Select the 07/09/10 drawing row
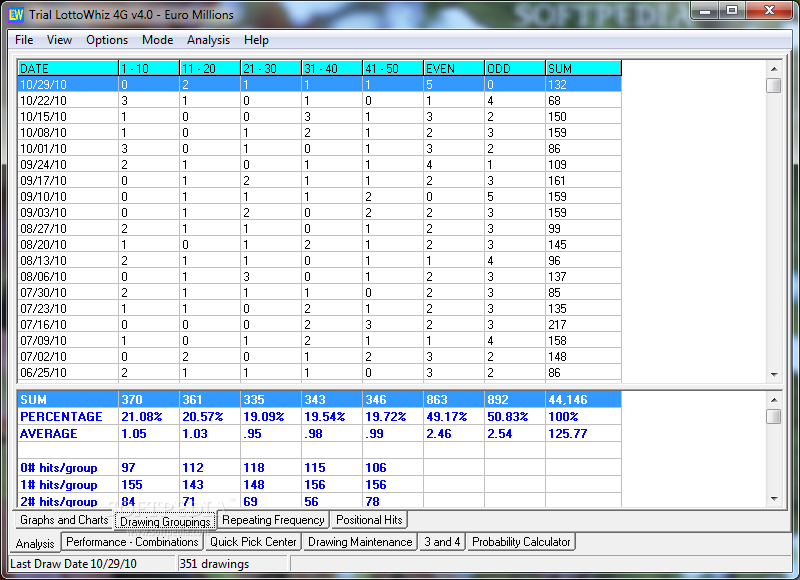 (x=319, y=340)
